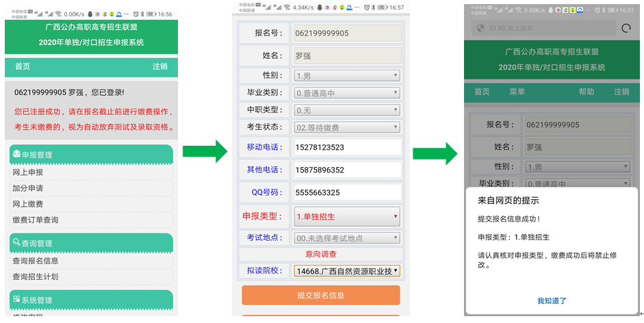Click the 来自网页的提示 dialog title
This screenshot has width=644, height=323.
(x=508, y=201)
